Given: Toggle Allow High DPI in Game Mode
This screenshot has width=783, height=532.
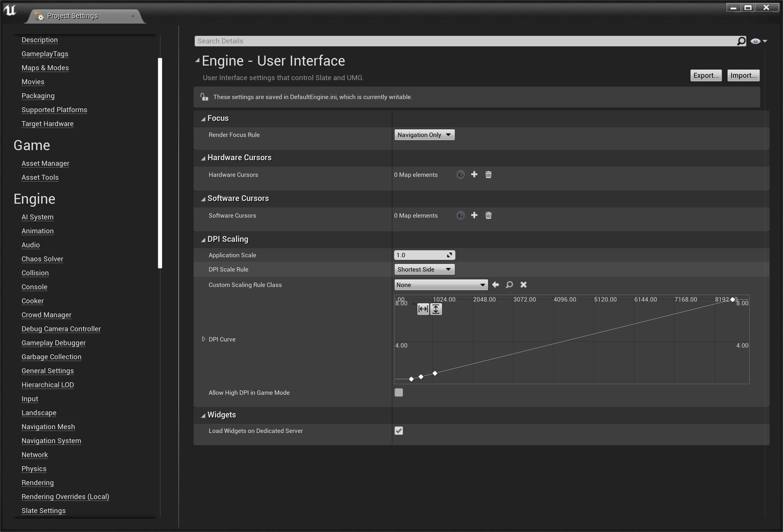Looking at the screenshot, I should [x=399, y=392].
